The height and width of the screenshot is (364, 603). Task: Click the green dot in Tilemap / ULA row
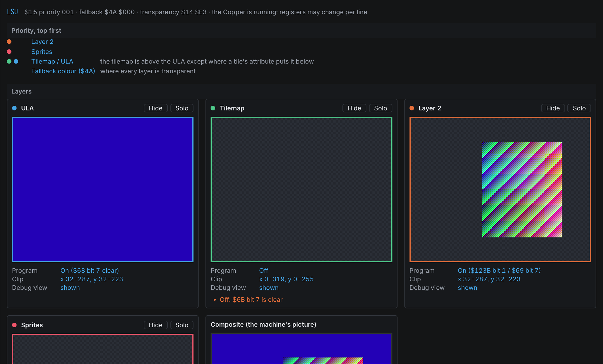pos(9,61)
